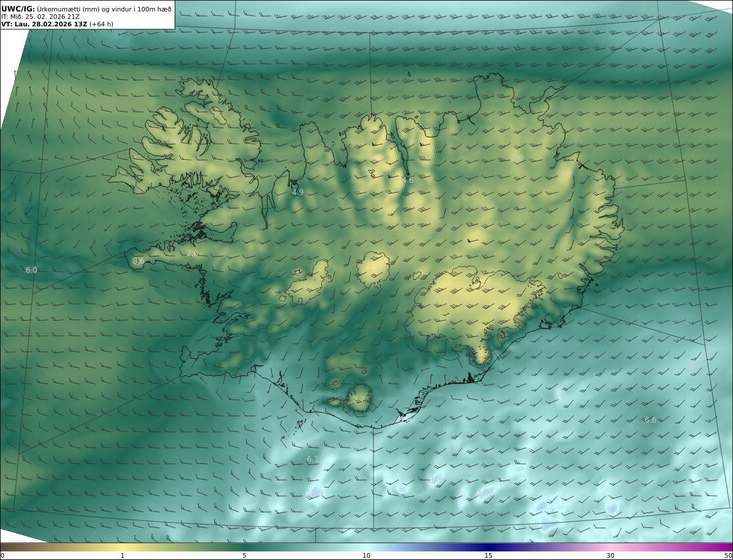Click the dark navy segment of the colorbar
The height and width of the screenshot is (560, 733).
pos(487,547)
